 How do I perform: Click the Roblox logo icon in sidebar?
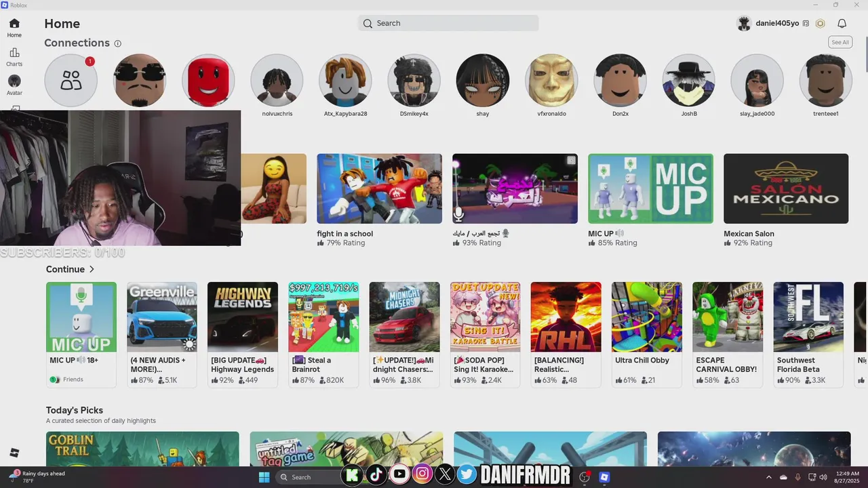coord(14,453)
